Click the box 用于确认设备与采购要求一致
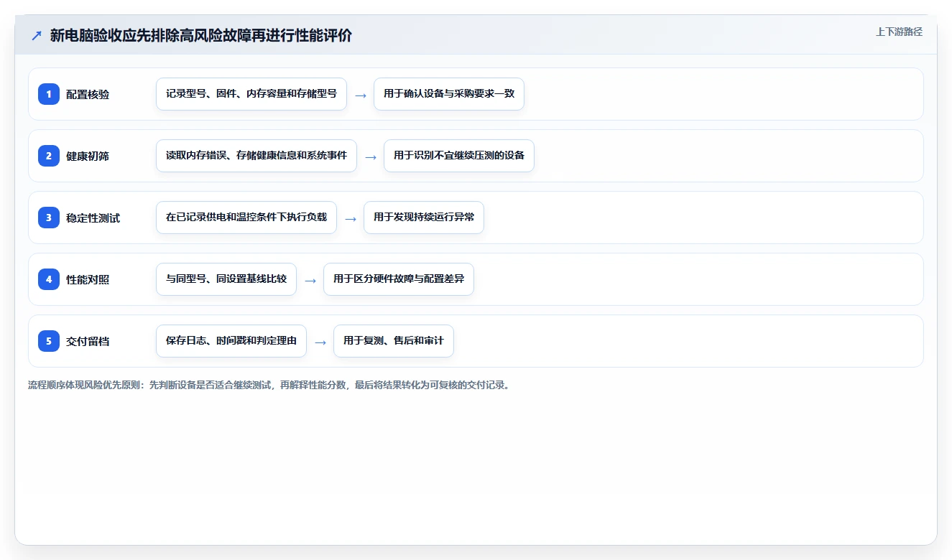 449,94
